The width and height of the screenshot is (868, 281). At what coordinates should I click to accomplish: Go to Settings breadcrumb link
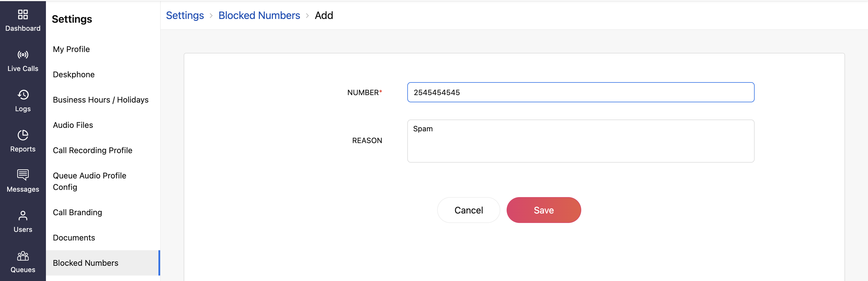click(185, 16)
